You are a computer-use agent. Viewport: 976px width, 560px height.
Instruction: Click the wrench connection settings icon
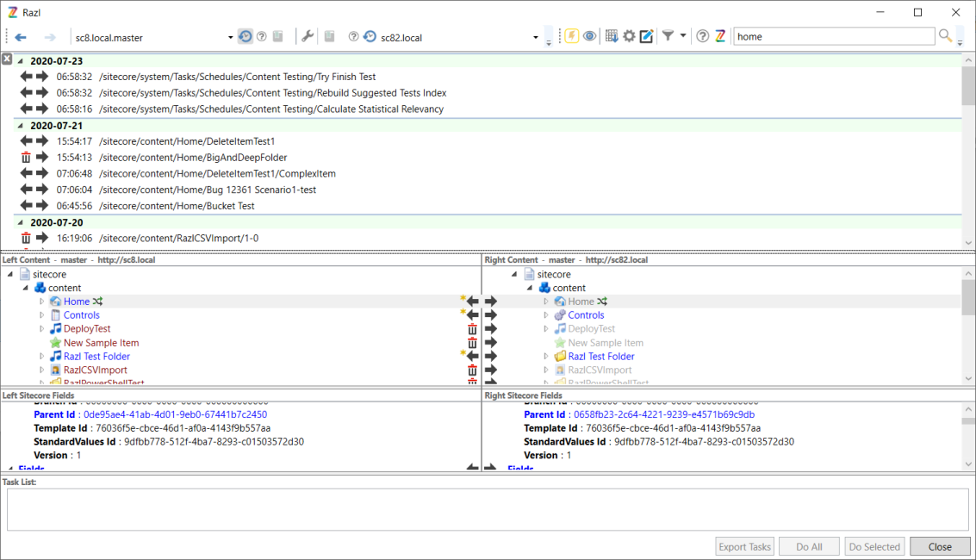point(308,37)
